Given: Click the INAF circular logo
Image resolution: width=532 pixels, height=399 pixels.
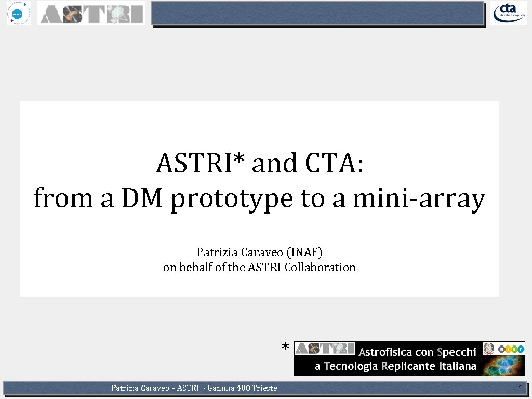Looking at the screenshot, I should coord(19,13).
